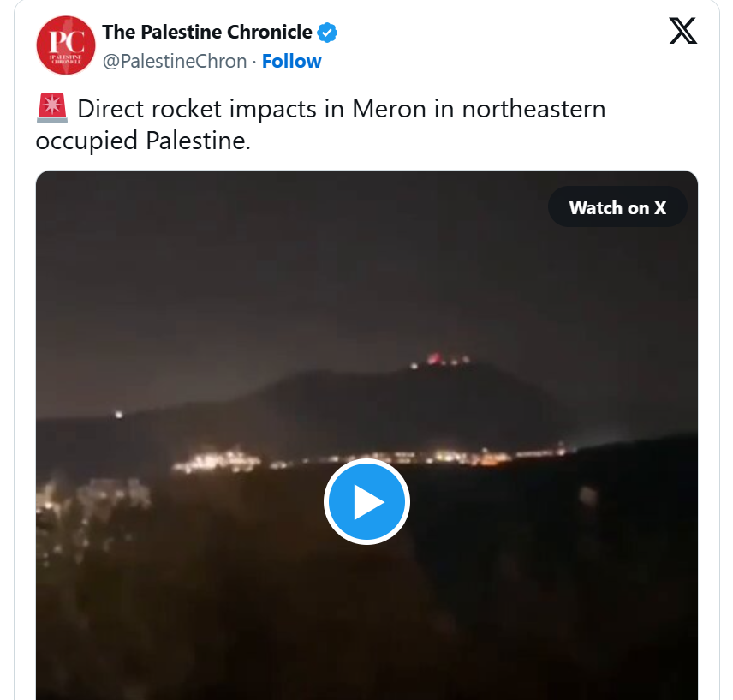Viewport: 733px width, 700px height.
Task: Click The Palestine Chronicle display name
Action: (x=207, y=33)
